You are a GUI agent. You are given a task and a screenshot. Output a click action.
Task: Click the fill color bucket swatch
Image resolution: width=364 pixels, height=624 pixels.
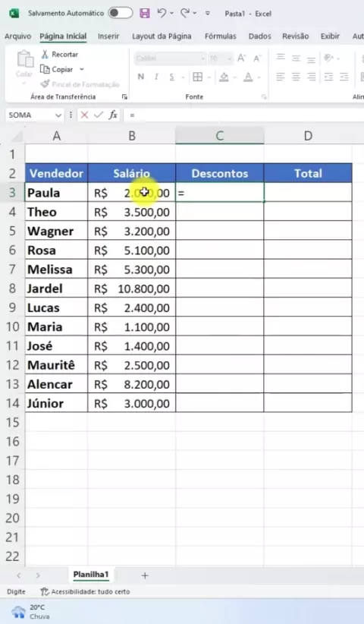coord(224,77)
